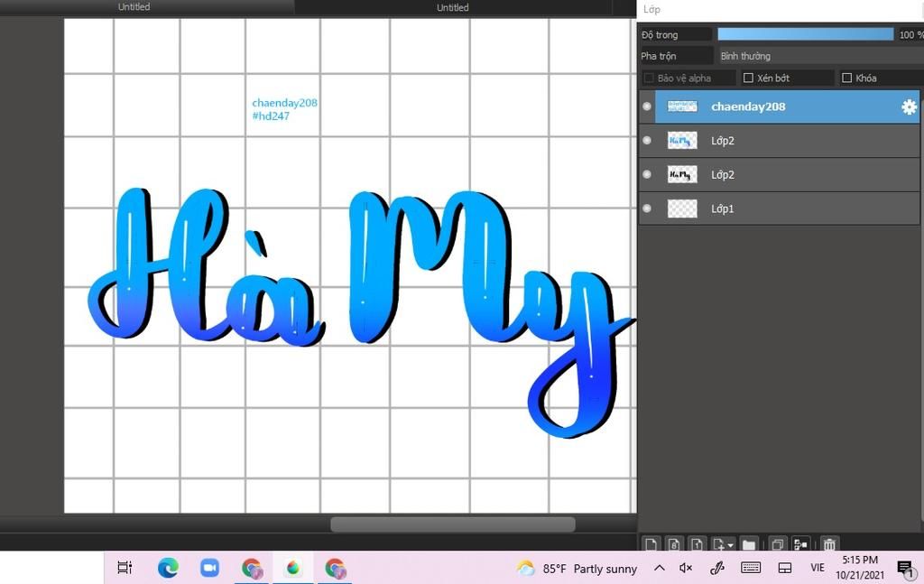Screen dimensions: 924x584
Task: Click the canvas horizontal scrollbar
Action: point(453,524)
